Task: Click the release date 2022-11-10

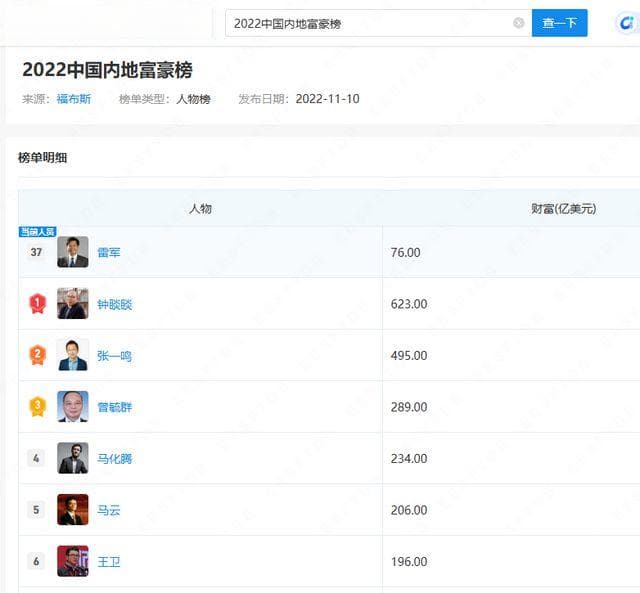Action: [x=327, y=99]
